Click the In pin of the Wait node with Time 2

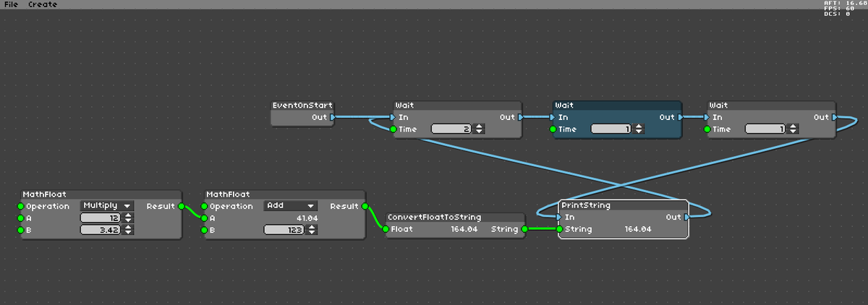(393, 117)
